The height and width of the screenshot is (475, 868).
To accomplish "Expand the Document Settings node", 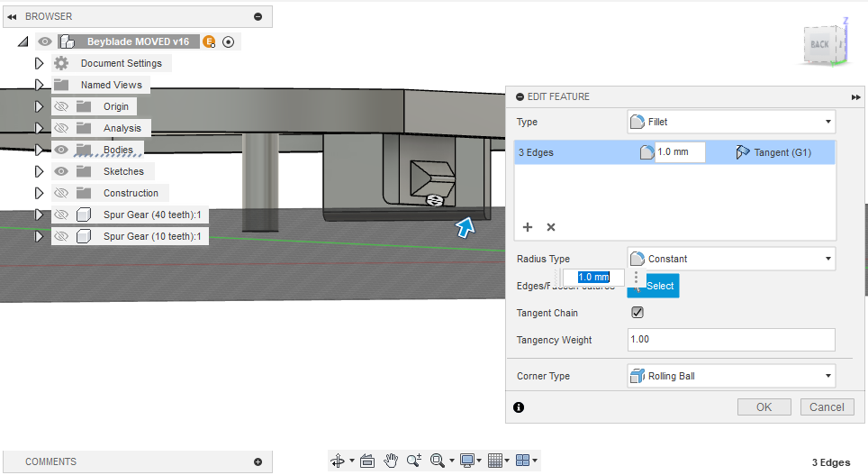I will click(39, 63).
